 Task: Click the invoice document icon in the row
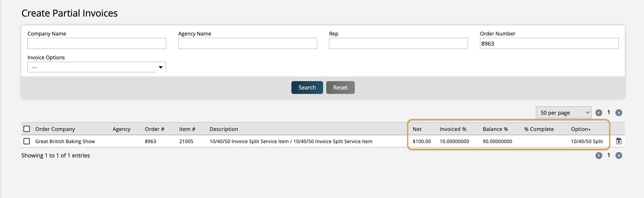pyautogui.click(x=618, y=141)
